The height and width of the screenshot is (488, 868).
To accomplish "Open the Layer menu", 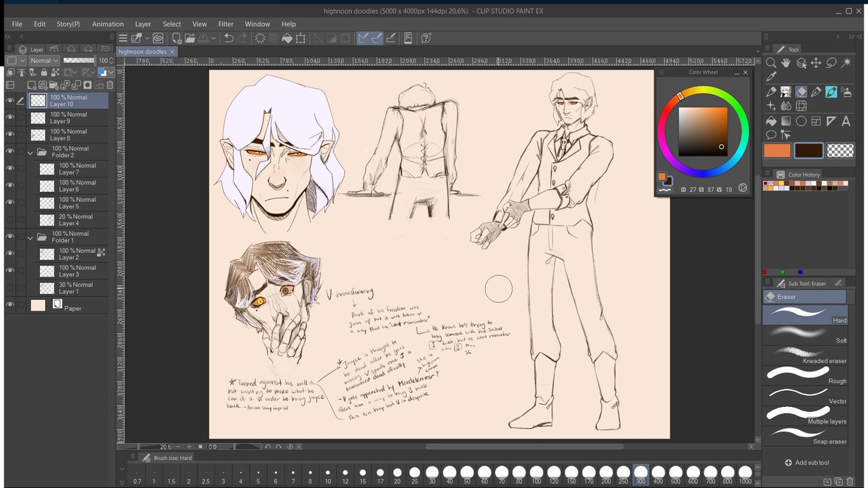I will coord(143,24).
